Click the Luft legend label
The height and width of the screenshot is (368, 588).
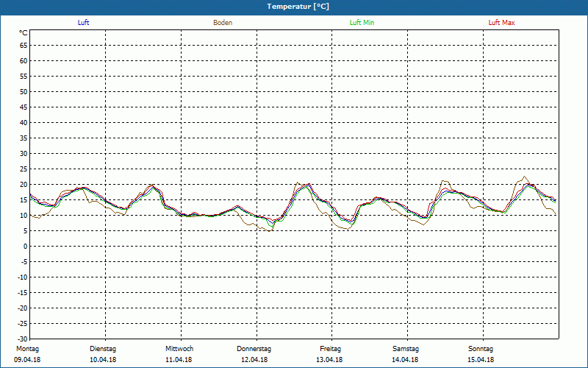coord(83,23)
